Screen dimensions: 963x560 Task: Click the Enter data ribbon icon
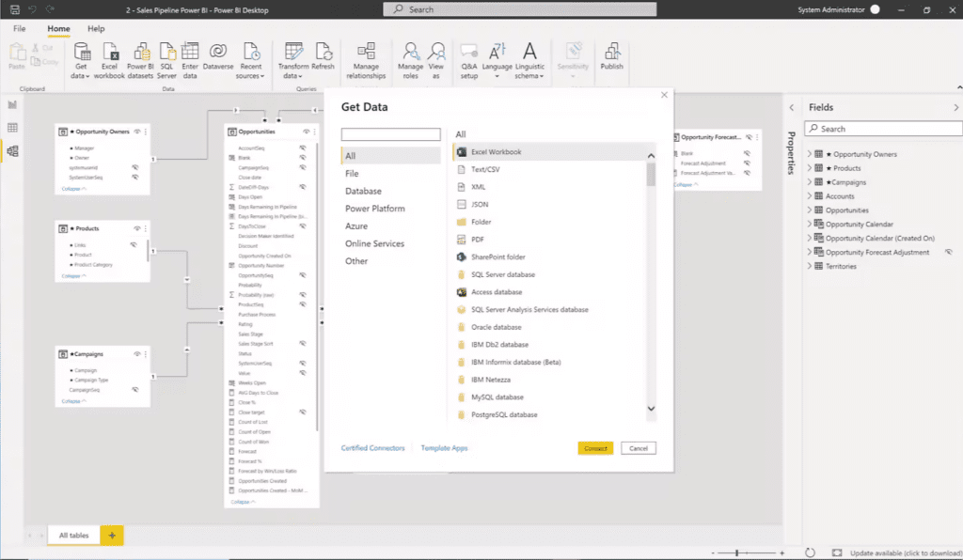click(x=190, y=60)
